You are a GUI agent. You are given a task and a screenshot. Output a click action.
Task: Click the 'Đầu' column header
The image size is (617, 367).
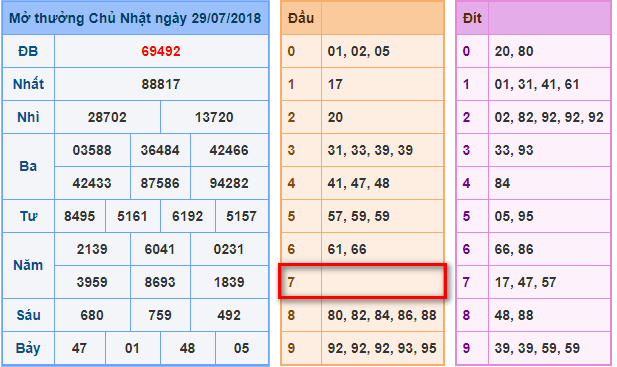tap(301, 18)
